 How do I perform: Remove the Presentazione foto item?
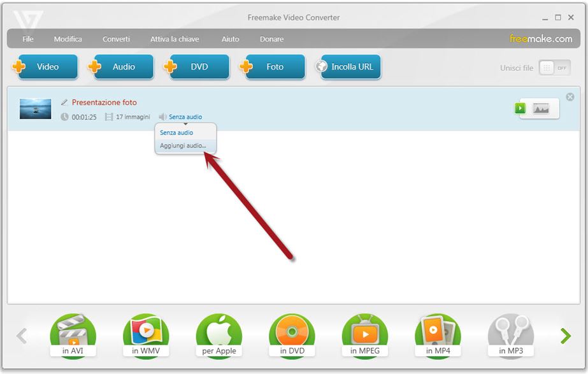(x=570, y=97)
